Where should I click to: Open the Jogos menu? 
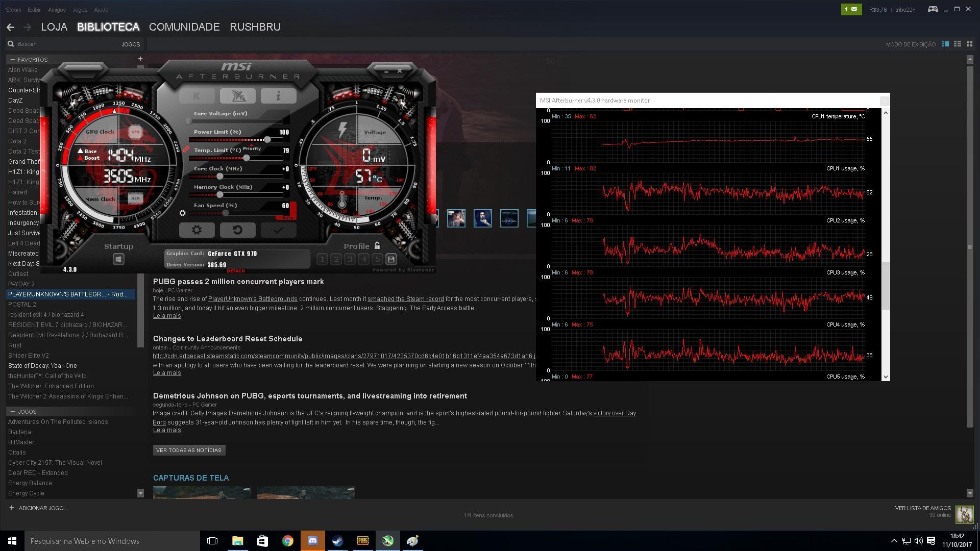click(x=80, y=10)
